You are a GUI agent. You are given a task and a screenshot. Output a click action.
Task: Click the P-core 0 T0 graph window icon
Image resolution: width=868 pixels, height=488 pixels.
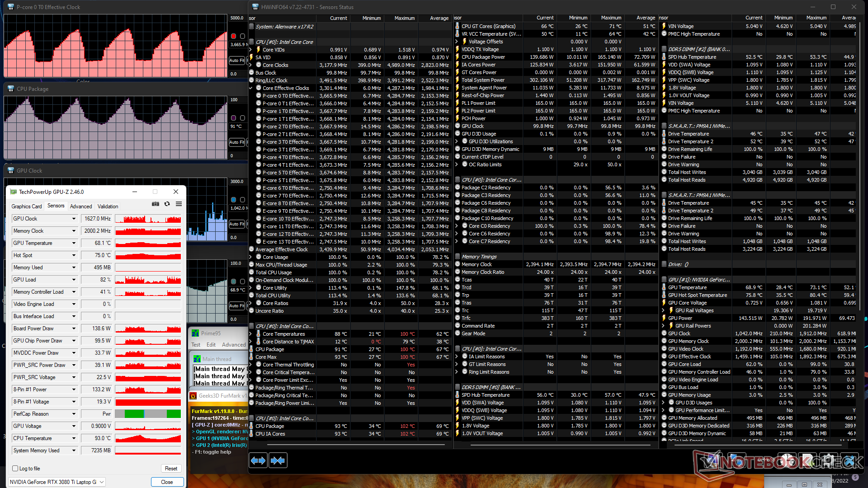[x=11, y=7]
